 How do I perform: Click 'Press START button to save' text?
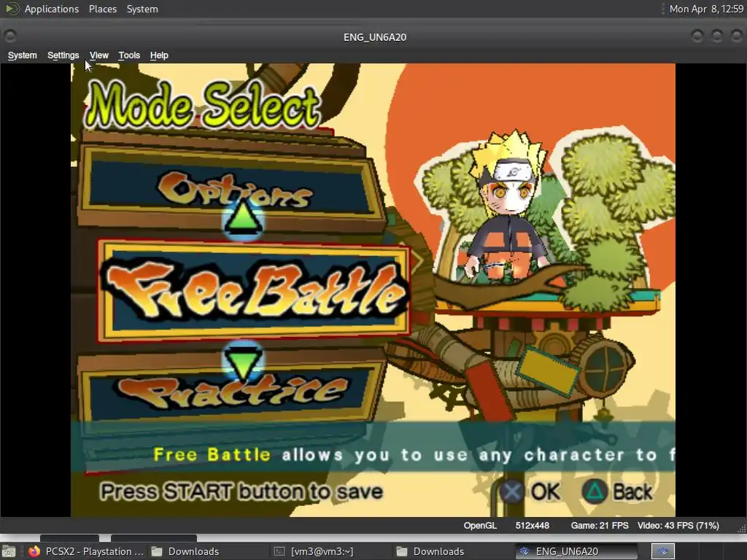coord(241,491)
